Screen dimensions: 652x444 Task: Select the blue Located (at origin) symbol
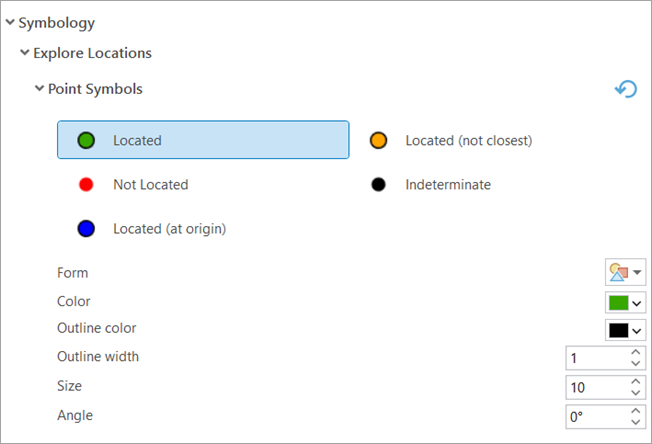click(x=152, y=229)
